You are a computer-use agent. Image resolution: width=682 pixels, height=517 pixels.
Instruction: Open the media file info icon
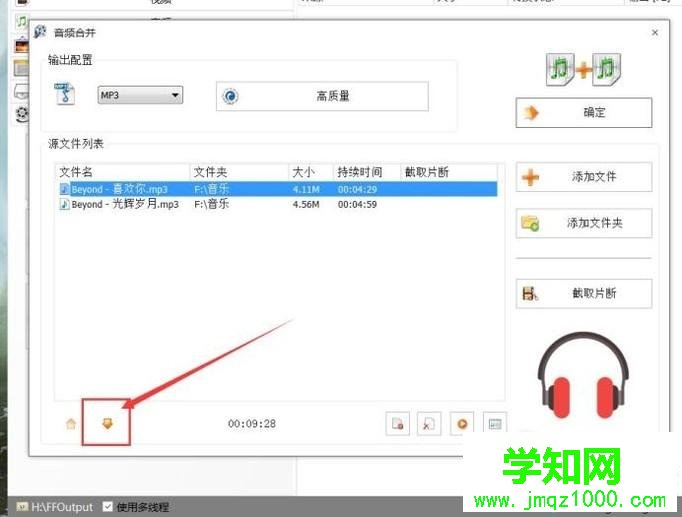point(495,424)
